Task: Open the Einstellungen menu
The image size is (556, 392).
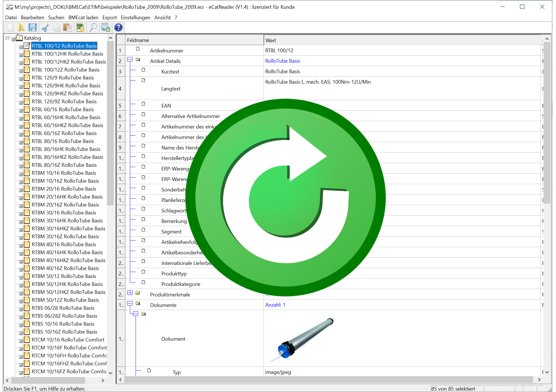Action: [136, 17]
